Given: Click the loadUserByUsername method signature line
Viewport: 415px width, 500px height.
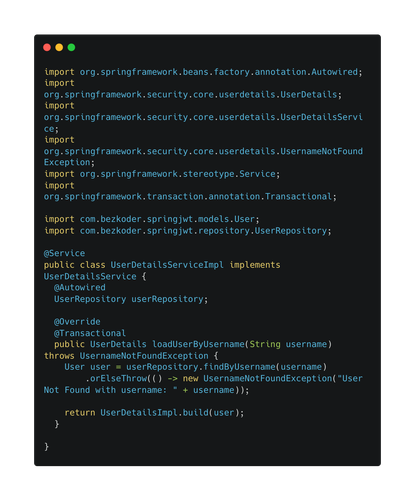Looking at the screenshot, I should click(x=193, y=344).
